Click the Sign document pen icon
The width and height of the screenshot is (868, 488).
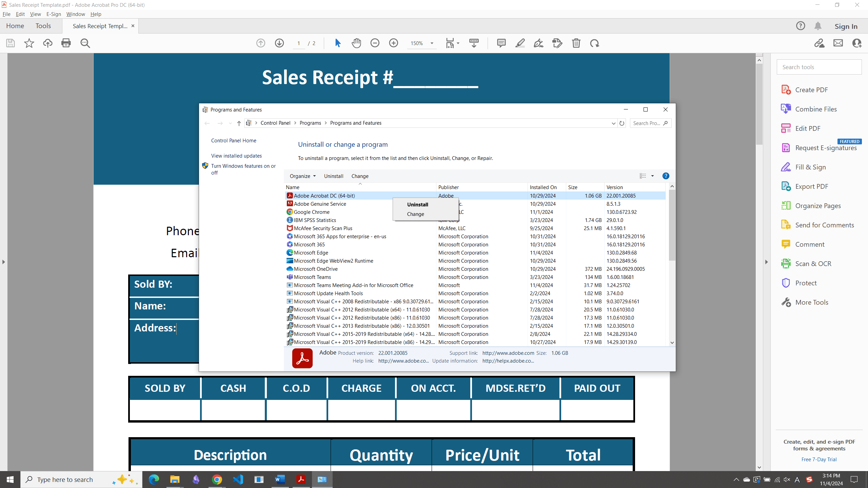(538, 43)
